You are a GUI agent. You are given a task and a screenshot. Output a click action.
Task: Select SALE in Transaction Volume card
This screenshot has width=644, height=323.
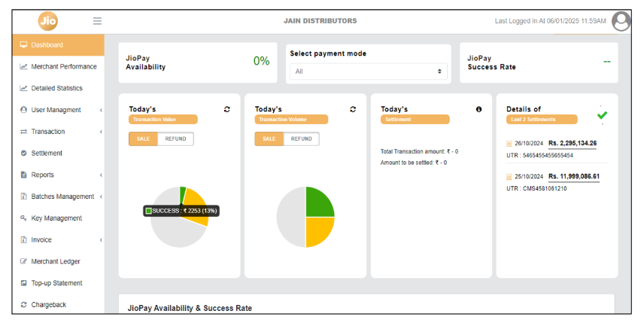(269, 139)
